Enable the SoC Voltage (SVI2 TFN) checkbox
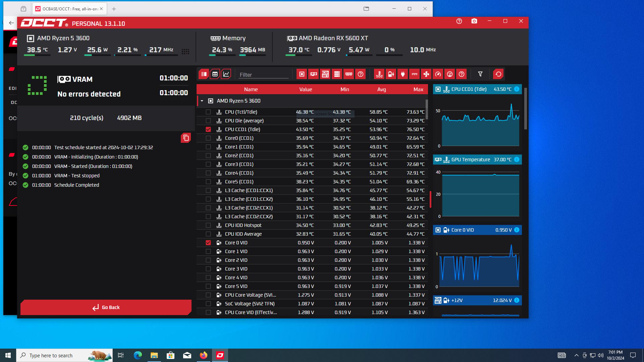Image resolution: width=644 pixels, height=362 pixels. point(208,304)
